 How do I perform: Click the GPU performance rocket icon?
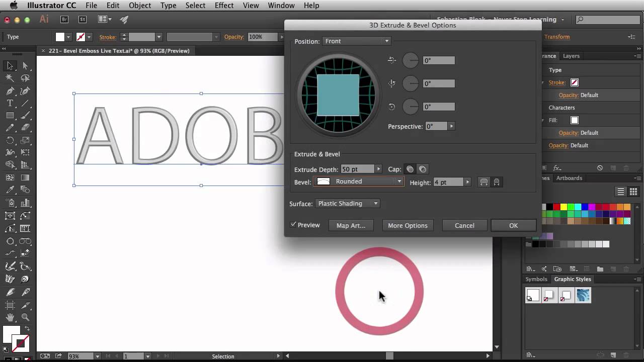[x=124, y=20]
